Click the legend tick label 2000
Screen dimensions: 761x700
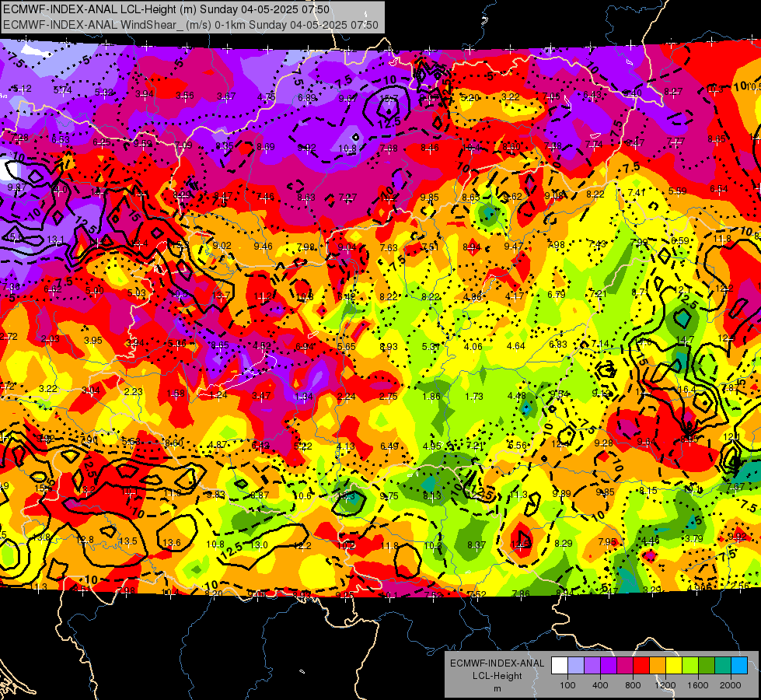coord(731,685)
